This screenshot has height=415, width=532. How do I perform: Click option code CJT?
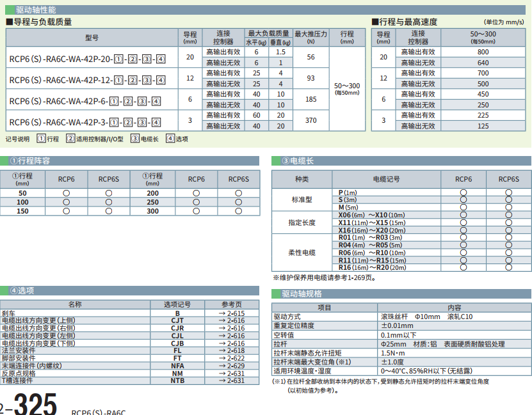click(177, 320)
